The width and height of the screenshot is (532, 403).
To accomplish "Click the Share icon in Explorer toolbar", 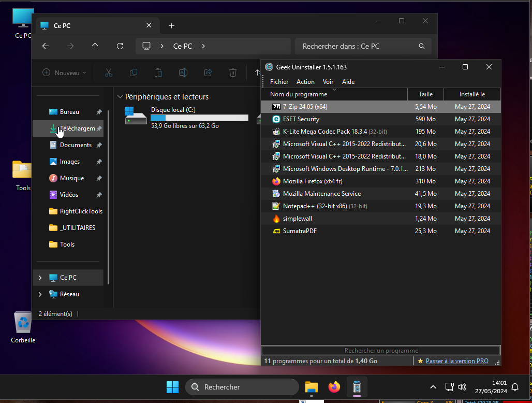I will coord(208,73).
